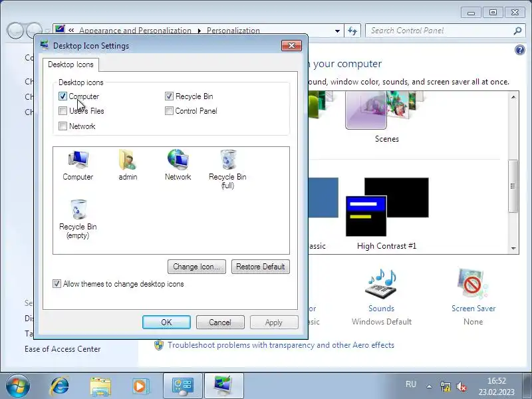The height and width of the screenshot is (399, 532).
Task: Confirm the dialog with OK
Action: tap(166, 323)
